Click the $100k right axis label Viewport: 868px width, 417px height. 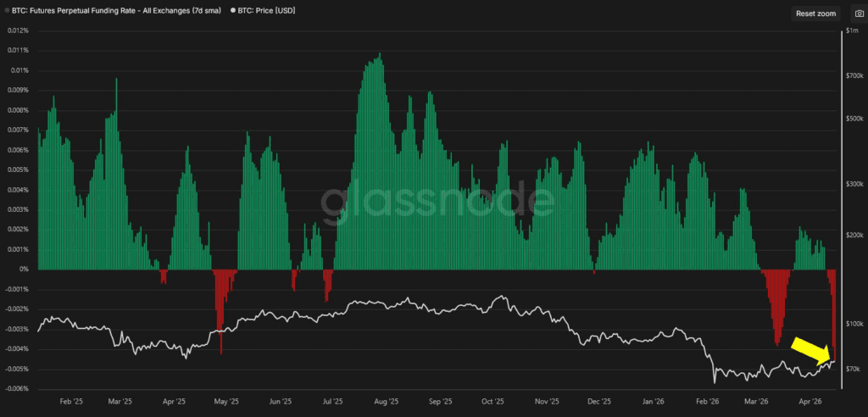pyautogui.click(x=854, y=325)
